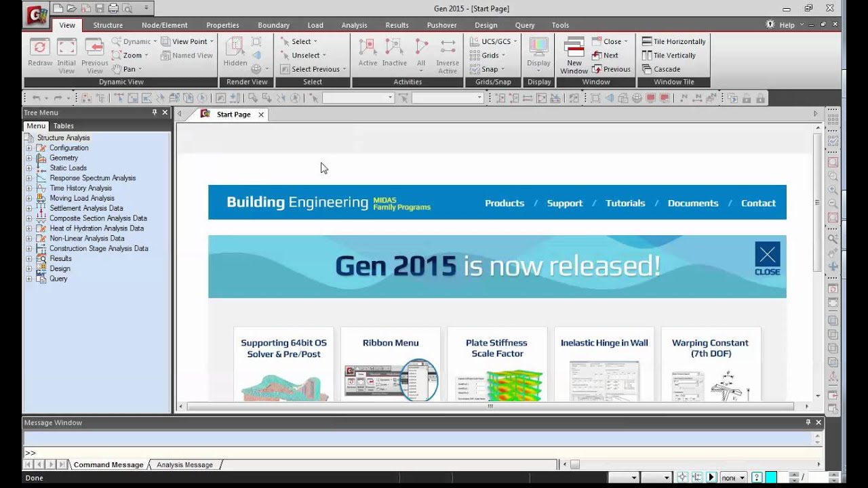Close the Start Page tab
This screenshot has width=868, height=488.
click(x=260, y=115)
